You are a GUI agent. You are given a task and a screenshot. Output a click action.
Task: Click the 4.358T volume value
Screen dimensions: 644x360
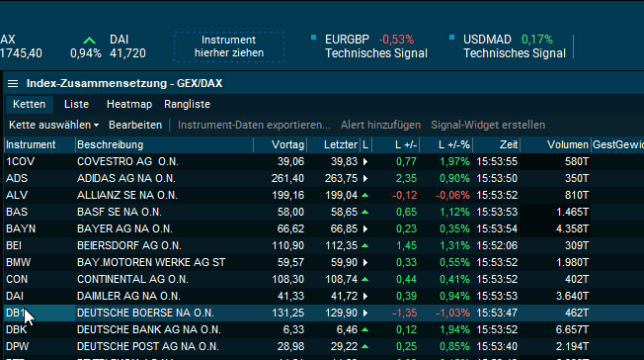click(x=572, y=229)
